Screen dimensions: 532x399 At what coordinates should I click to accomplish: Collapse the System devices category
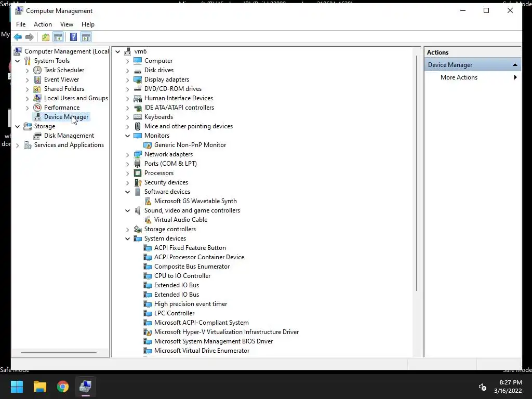128,238
